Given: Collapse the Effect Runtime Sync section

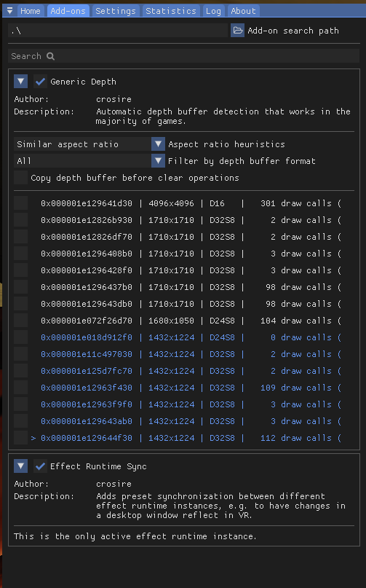Looking at the screenshot, I should pos(20,466).
